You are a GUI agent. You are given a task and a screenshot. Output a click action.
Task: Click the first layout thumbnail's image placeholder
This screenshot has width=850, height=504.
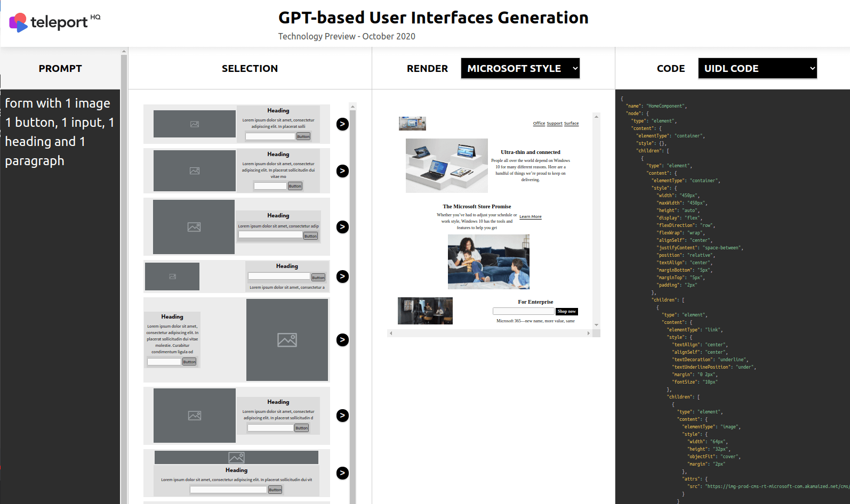195,124
